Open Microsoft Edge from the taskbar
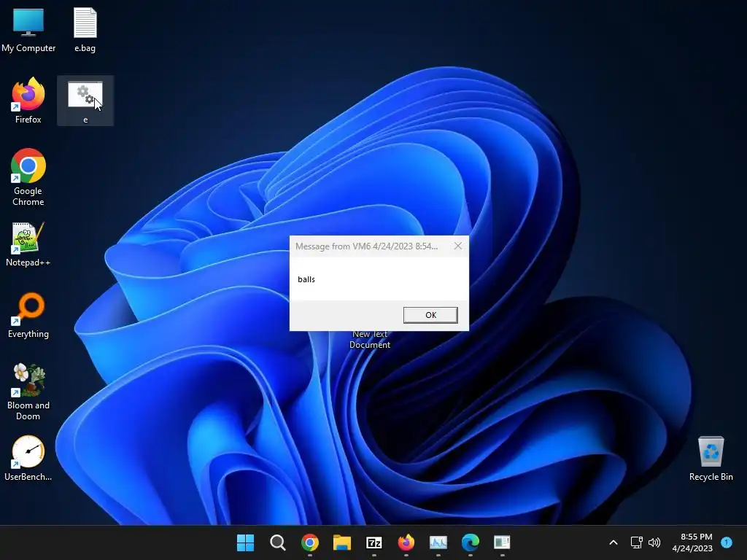The height and width of the screenshot is (560, 747). pos(471,542)
